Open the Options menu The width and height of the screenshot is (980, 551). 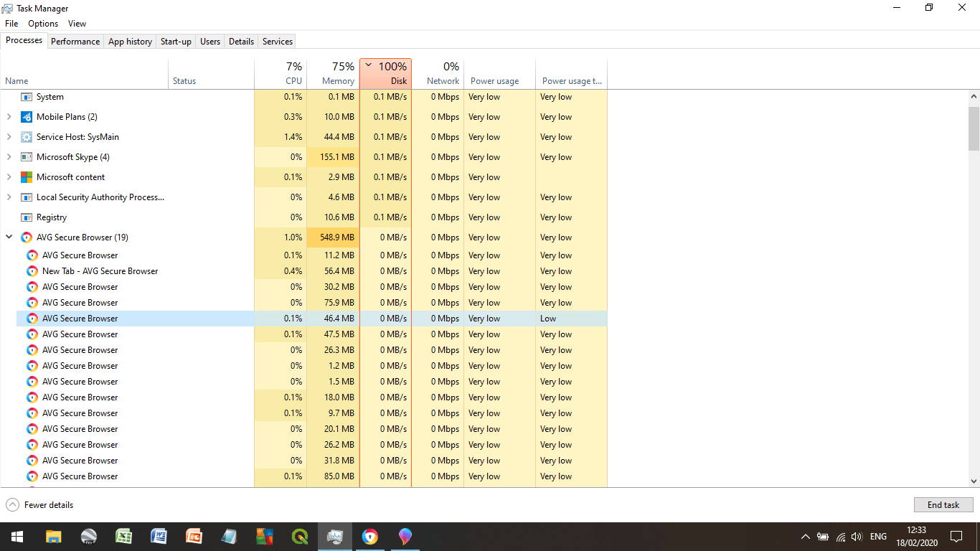tap(42, 23)
